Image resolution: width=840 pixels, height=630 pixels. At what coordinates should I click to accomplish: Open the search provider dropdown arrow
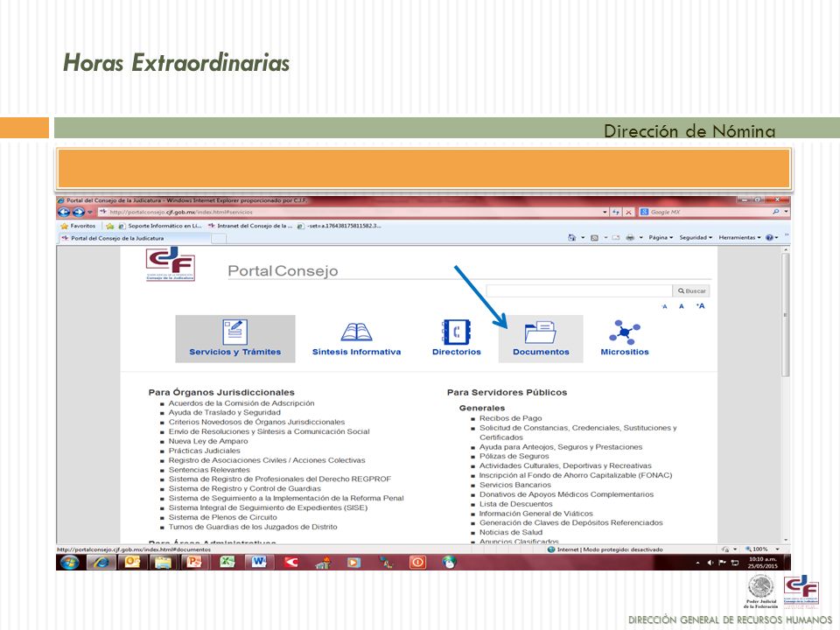pyautogui.click(x=786, y=212)
